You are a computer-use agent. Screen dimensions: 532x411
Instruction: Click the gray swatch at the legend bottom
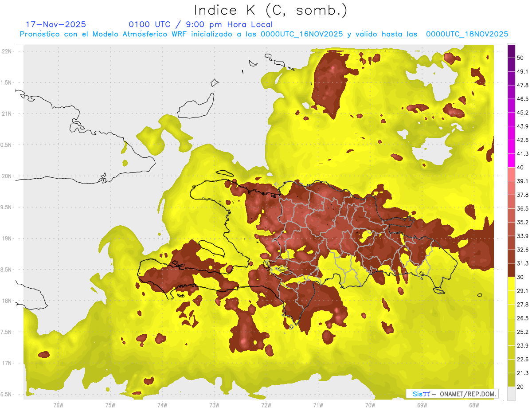point(511,393)
